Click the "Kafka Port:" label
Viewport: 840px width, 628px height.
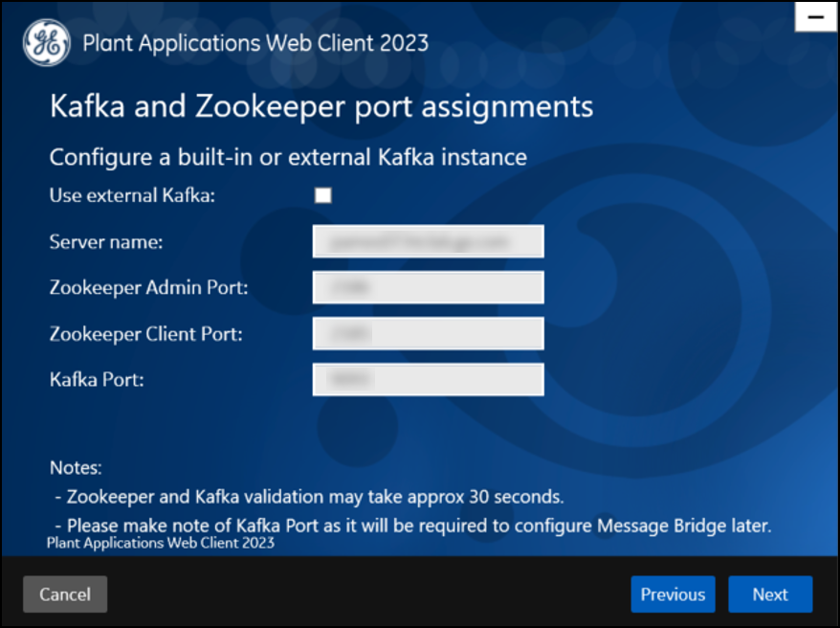97,380
